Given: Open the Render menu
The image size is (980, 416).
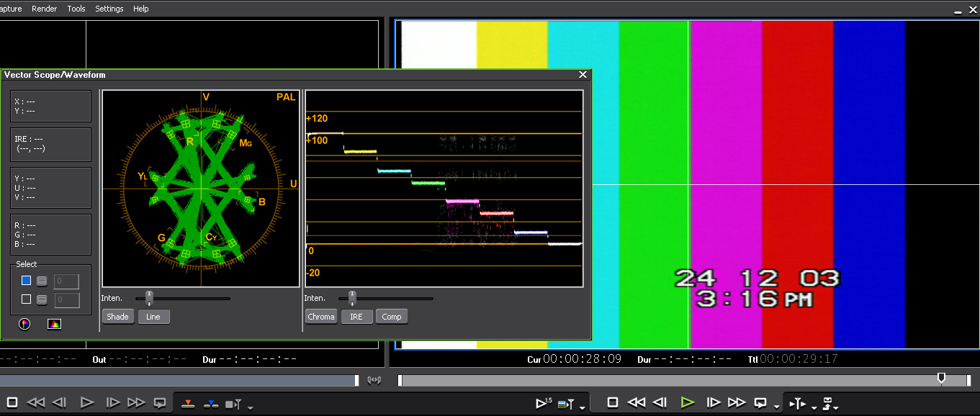Looking at the screenshot, I should click(x=45, y=9).
